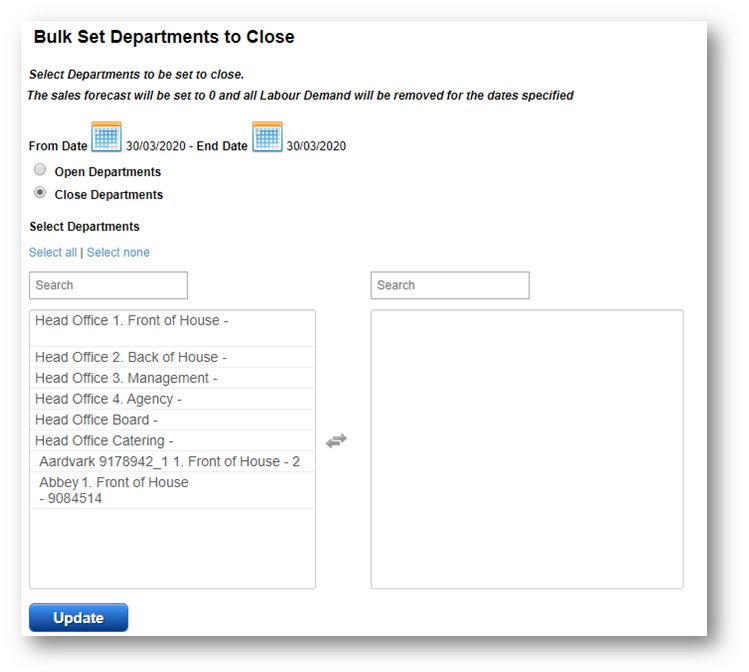Pick Head Office 4. Agency entry

tap(108, 399)
